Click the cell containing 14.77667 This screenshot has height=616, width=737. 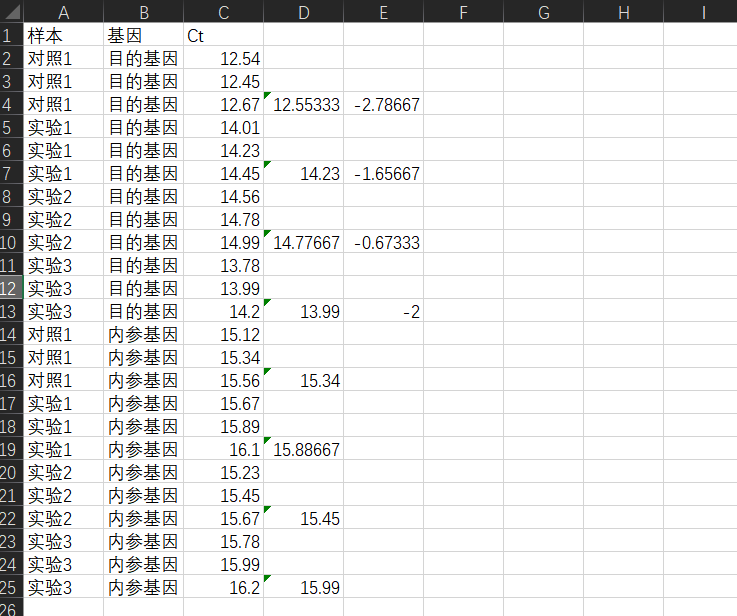pos(303,243)
